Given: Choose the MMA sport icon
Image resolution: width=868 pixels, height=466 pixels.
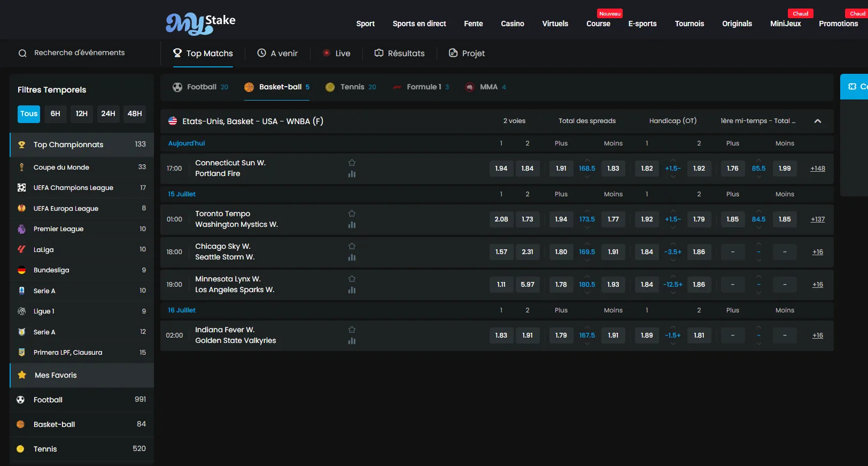Looking at the screenshot, I should click(x=469, y=87).
